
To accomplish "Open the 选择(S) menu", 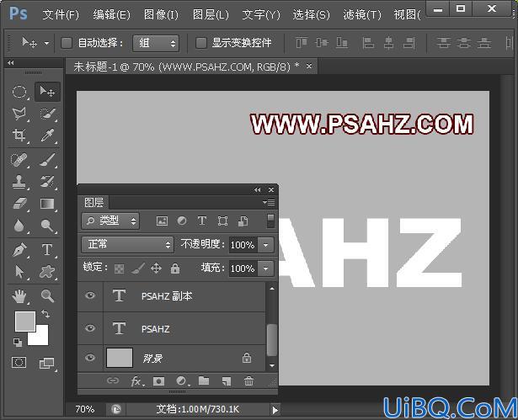I will point(311,14).
